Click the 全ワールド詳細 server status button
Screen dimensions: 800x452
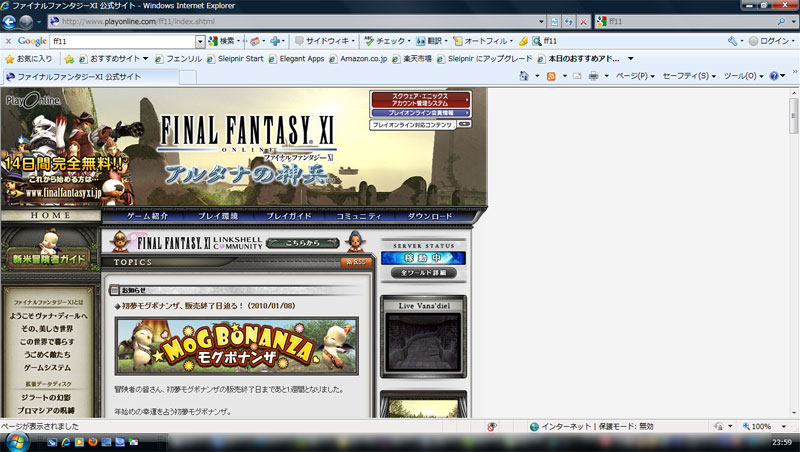coord(423,273)
